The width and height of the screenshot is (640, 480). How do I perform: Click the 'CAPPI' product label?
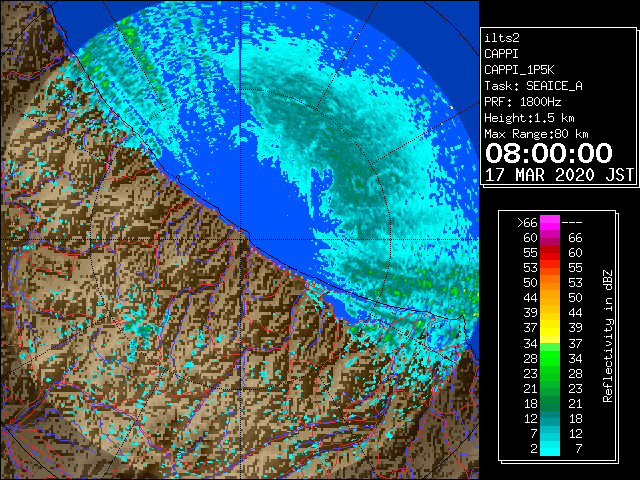coord(501,54)
